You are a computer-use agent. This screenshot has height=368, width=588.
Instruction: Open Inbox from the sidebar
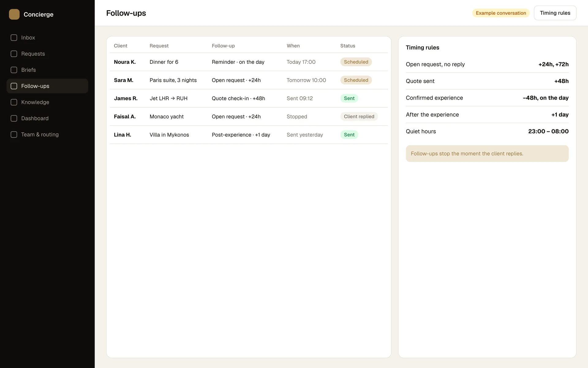click(47, 38)
